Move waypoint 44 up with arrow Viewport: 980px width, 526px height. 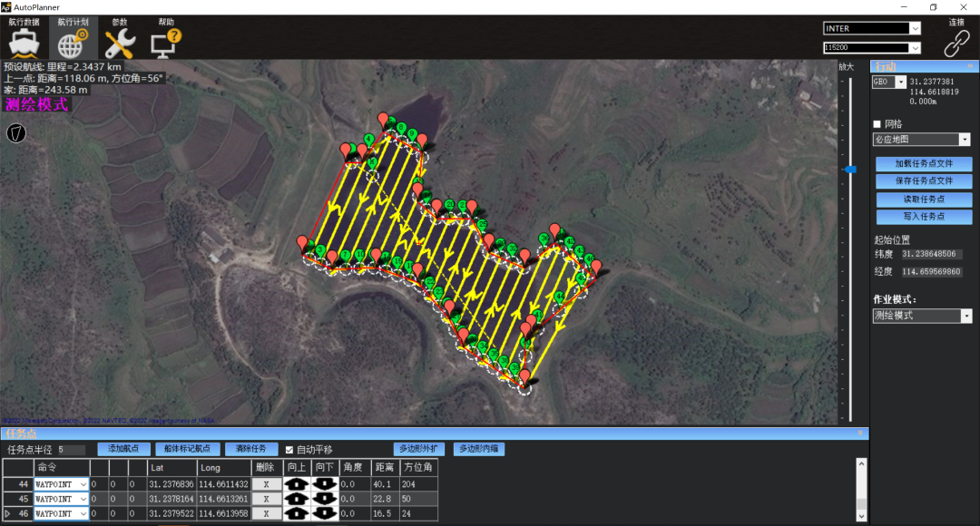(297, 484)
